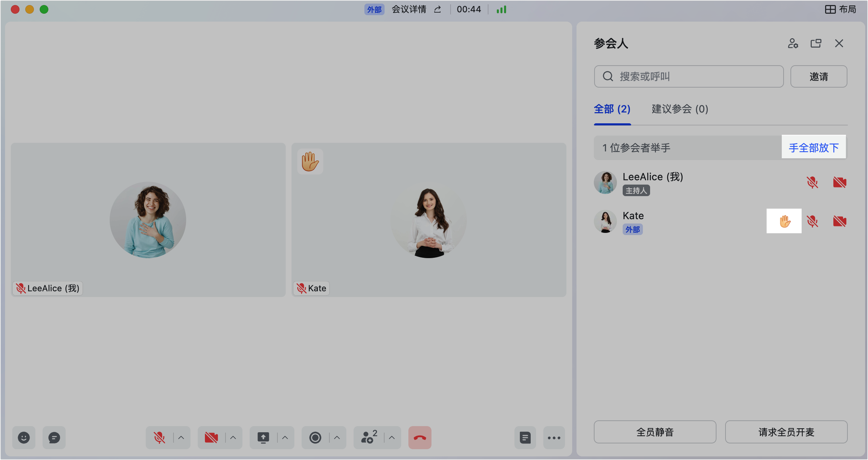Expand recording options arrow
This screenshot has height=460, width=868.
tap(337, 438)
